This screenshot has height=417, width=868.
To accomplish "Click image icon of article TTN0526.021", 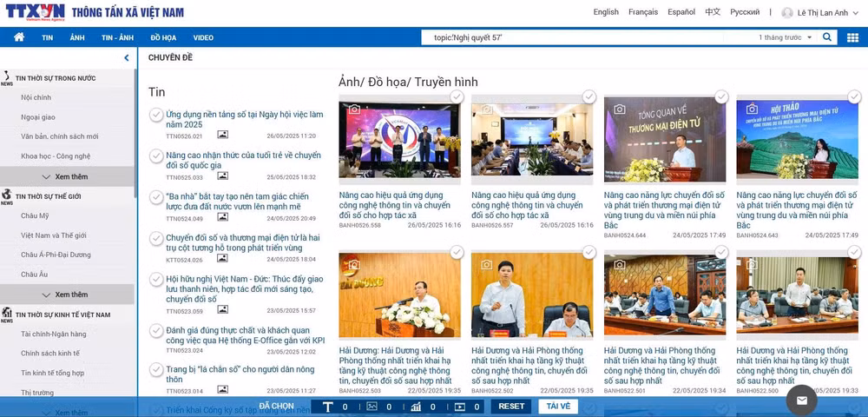I will pos(222,135).
